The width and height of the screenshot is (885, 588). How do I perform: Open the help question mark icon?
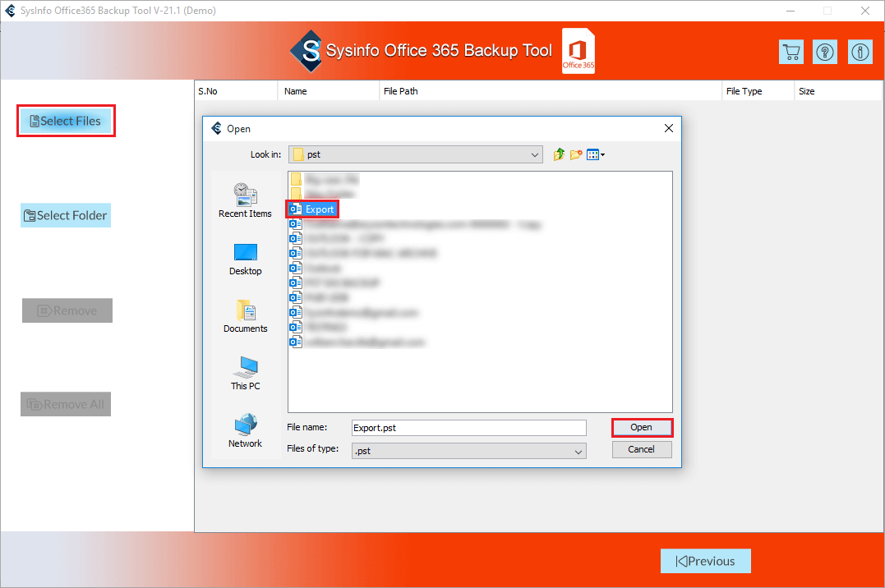click(x=825, y=52)
